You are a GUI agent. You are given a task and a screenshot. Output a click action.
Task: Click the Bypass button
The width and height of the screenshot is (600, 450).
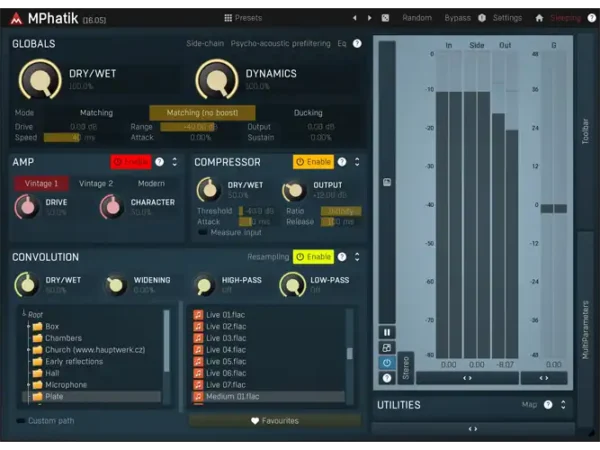[x=457, y=18]
